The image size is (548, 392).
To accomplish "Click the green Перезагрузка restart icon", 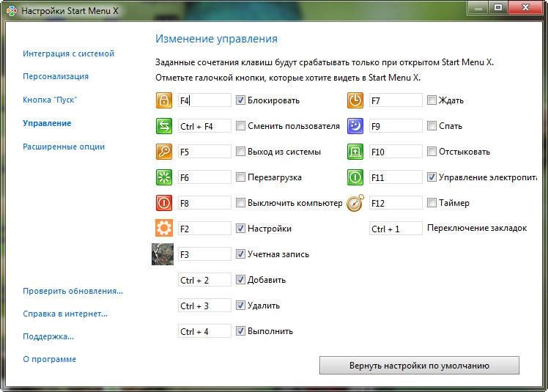I will click(x=164, y=177).
